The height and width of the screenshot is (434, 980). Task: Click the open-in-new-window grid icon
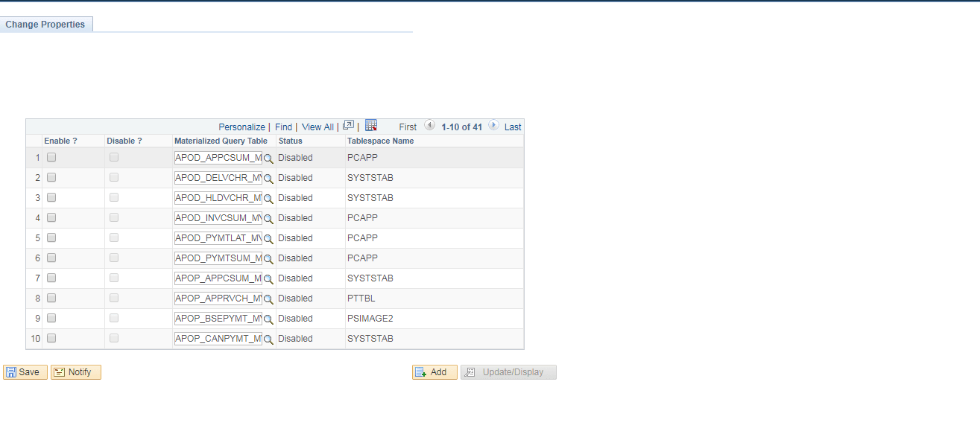[348, 126]
